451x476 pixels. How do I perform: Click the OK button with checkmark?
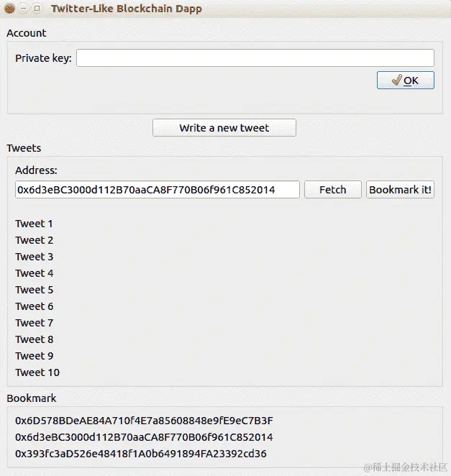pos(406,80)
